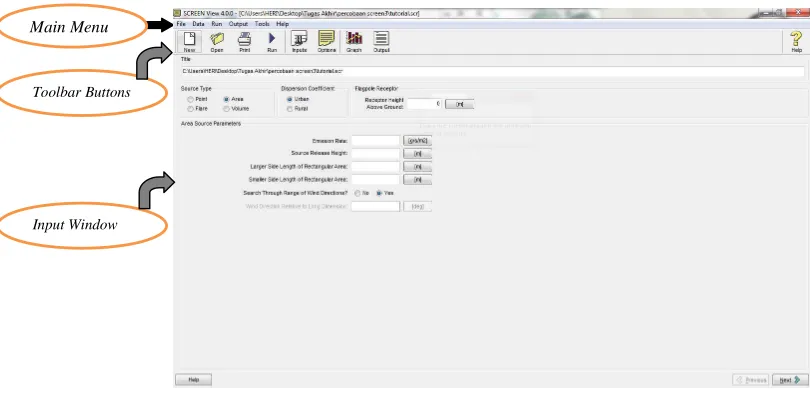Open a file with the Open icon
810x396 pixels.
217,41
